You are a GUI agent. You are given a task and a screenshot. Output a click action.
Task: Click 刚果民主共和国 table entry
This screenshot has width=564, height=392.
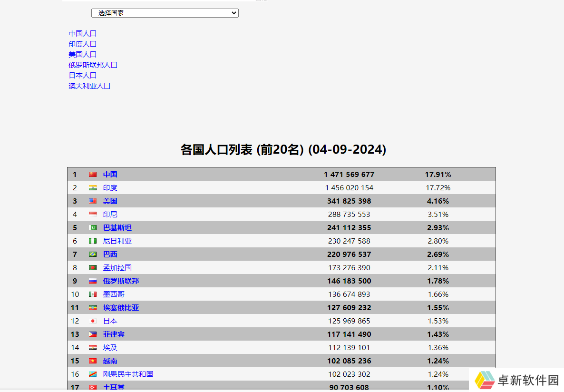pyautogui.click(x=128, y=374)
